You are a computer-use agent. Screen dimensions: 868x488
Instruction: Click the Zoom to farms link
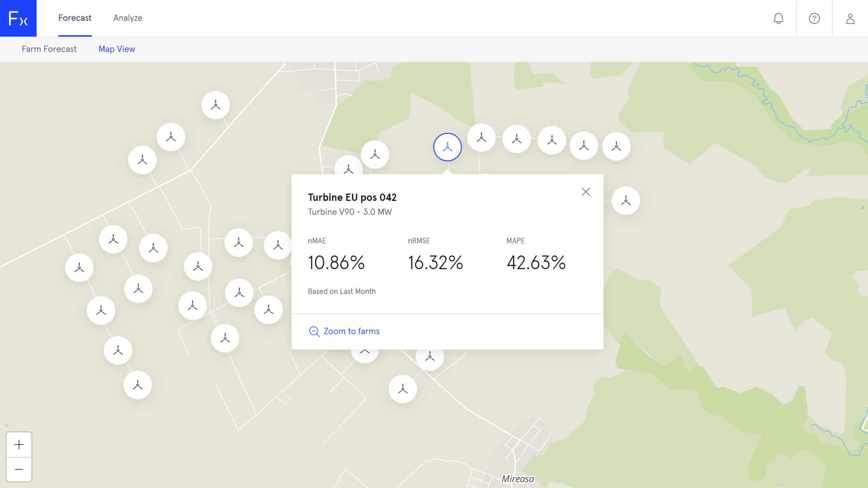point(351,331)
